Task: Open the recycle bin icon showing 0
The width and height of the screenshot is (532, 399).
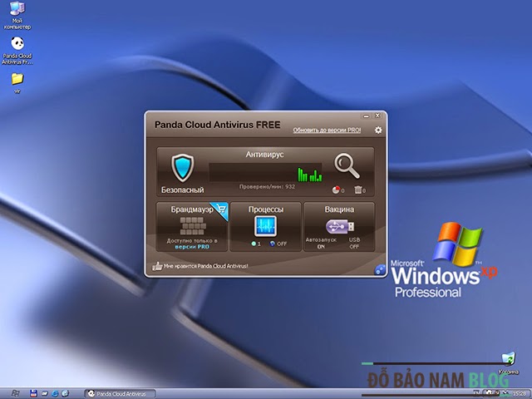Action: [x=357, y=190]
